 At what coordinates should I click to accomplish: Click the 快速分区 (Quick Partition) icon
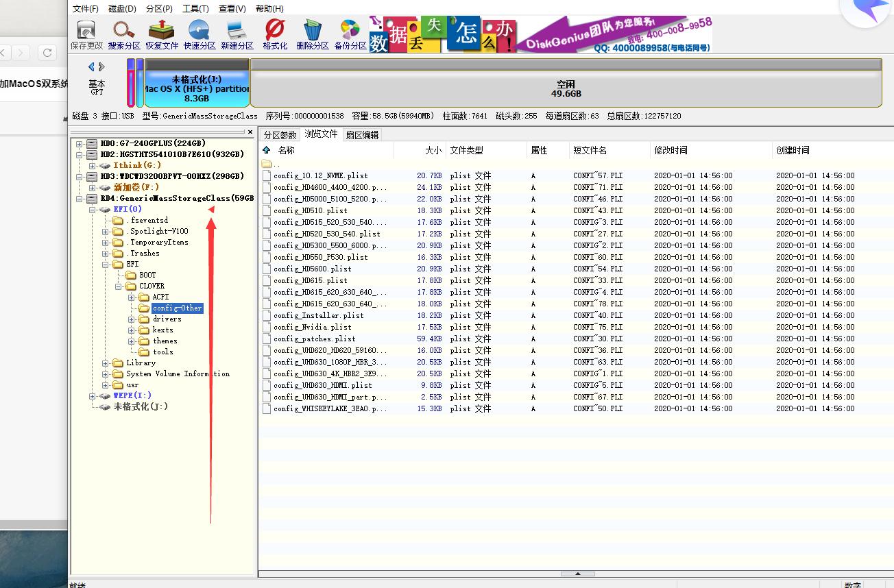click(200, 34)
